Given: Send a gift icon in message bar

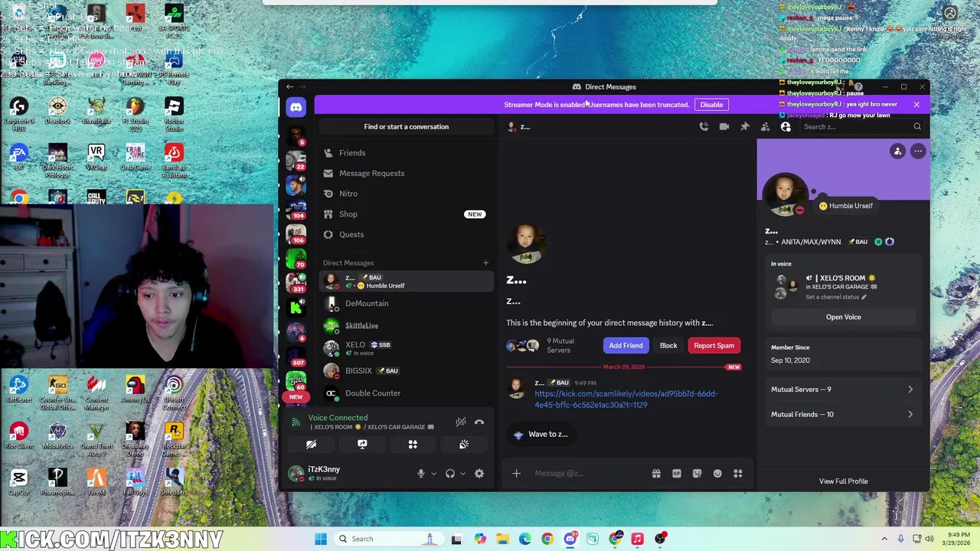Looking at the screenshot, I should [x=656, y=474].
